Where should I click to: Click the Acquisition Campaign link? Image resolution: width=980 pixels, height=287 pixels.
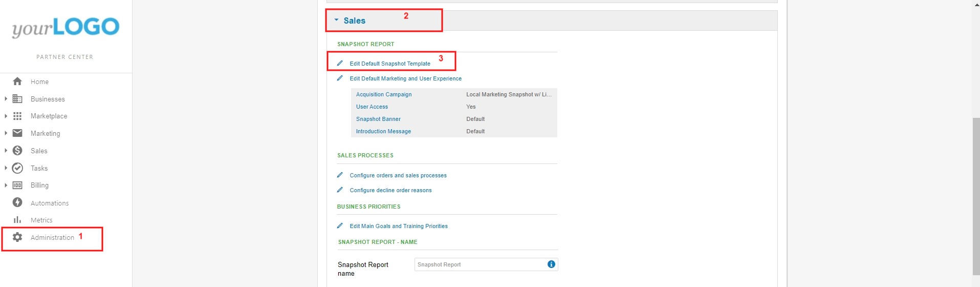click(x=384, y=94)
